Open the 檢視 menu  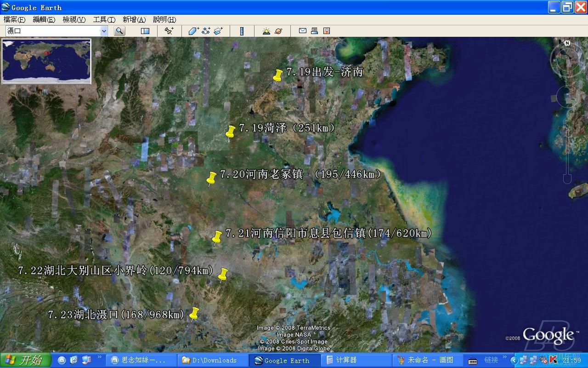click(x=74, y=19)
